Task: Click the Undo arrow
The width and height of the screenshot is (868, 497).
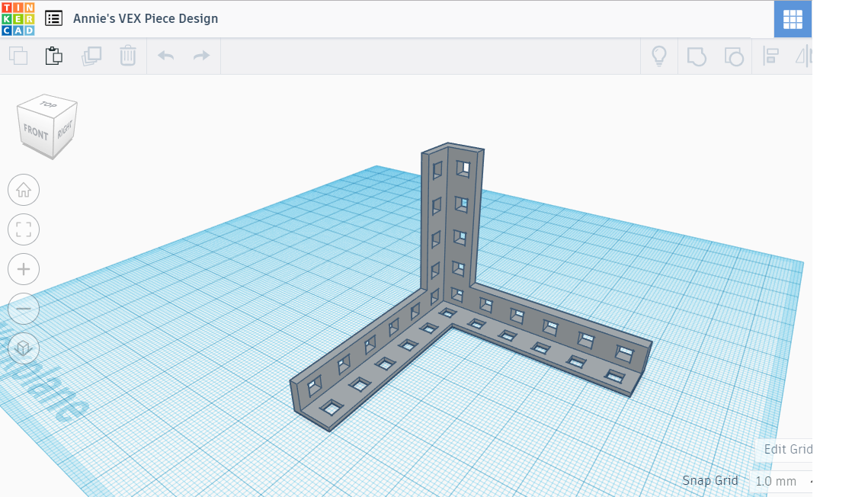Action: click(166, 56)
